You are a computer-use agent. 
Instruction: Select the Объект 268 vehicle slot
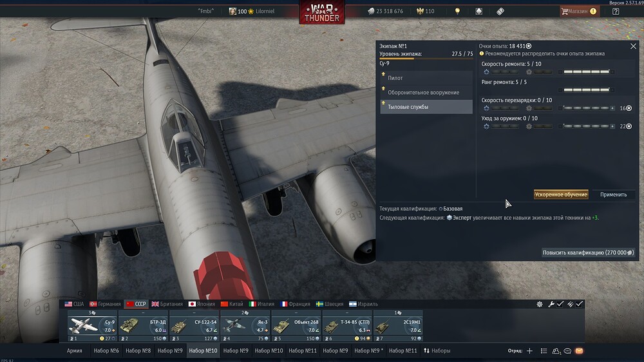pos(296,326)
